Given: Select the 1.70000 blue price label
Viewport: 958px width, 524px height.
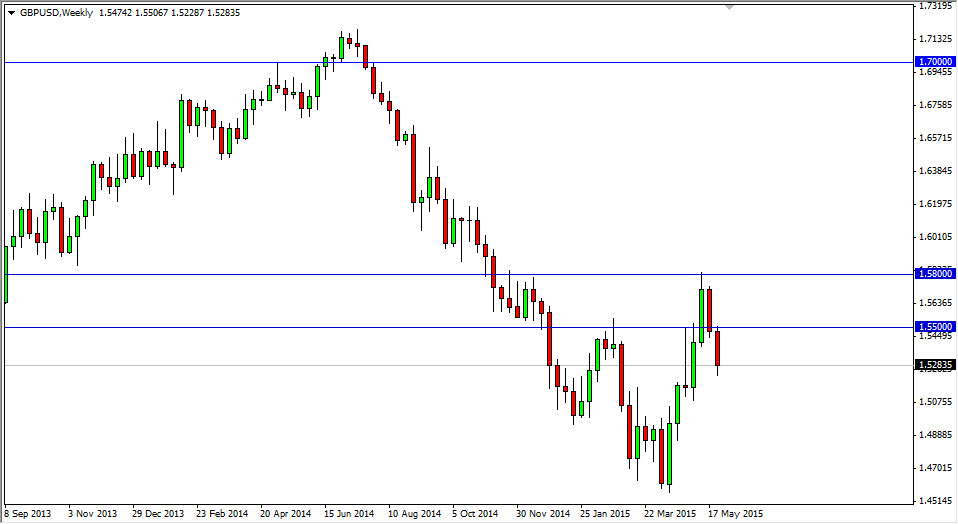Looking at the screenshot, I should [x=935, y=62].
